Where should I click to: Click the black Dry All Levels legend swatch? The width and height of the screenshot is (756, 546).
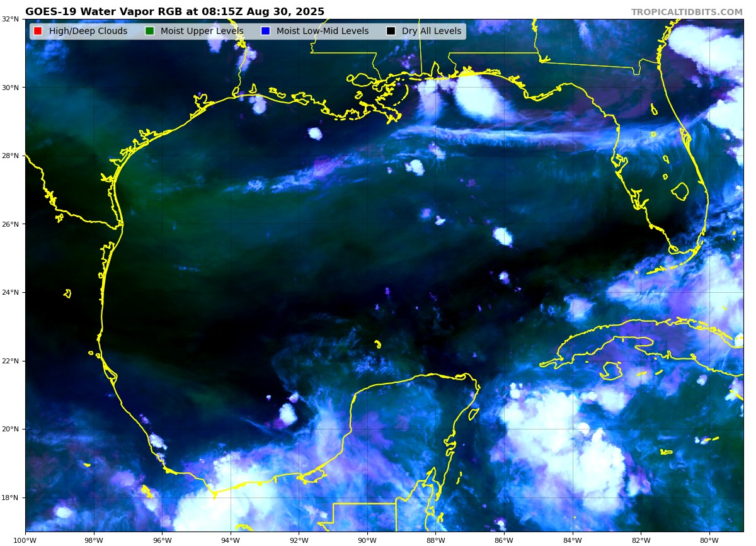coord(391,31)
